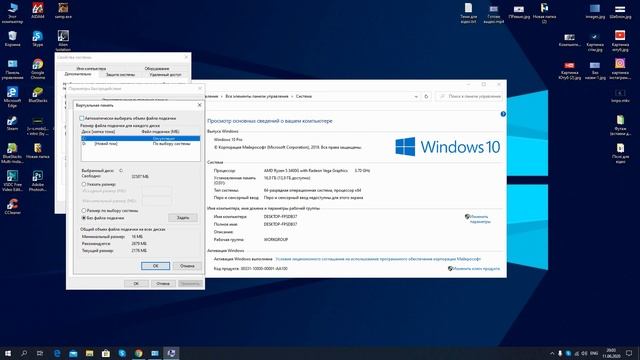The height and width of the screenshot is (360, 640).
Task: Switch to the 'Имя компьютера' tab
Action: click(91, 69)
